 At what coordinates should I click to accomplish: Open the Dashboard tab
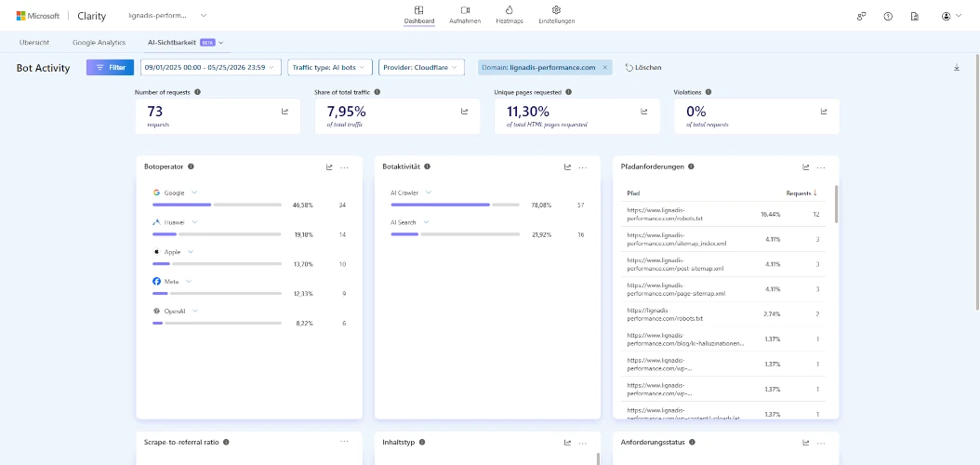(x=418, y=15)
